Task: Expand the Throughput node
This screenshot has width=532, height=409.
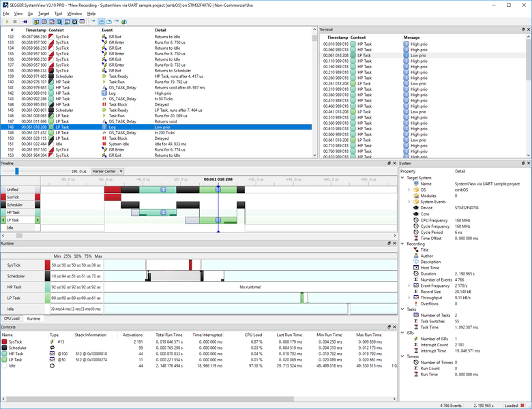Action: coord(409,297)
